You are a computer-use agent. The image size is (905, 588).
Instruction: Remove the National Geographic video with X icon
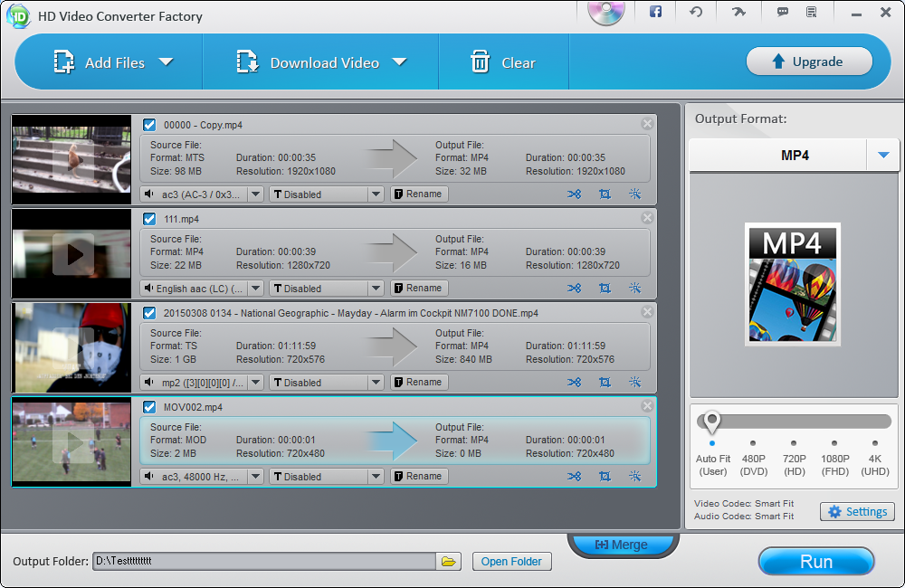pyautogui.click(x=647, y=311)
